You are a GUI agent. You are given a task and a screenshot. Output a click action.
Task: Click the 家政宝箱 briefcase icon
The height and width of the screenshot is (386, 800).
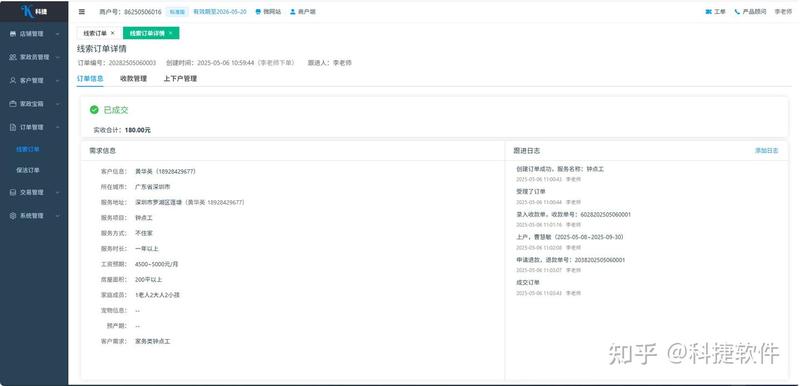click(x=13, y=104)
